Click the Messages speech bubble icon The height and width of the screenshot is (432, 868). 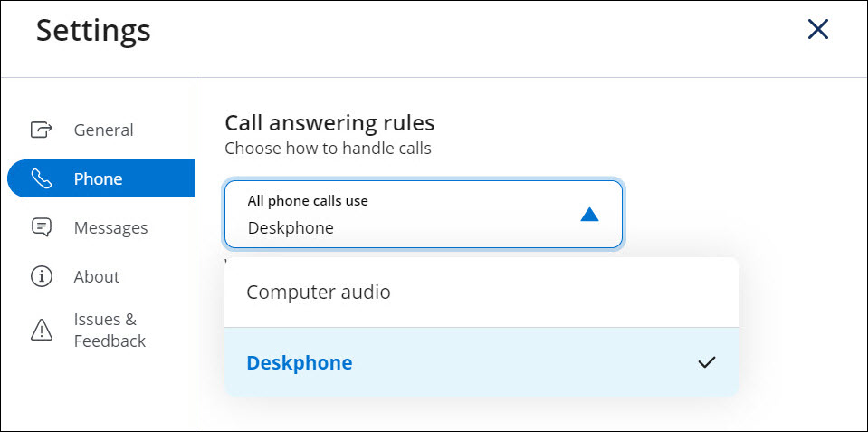pyautogui.click(x=42, y=227)
